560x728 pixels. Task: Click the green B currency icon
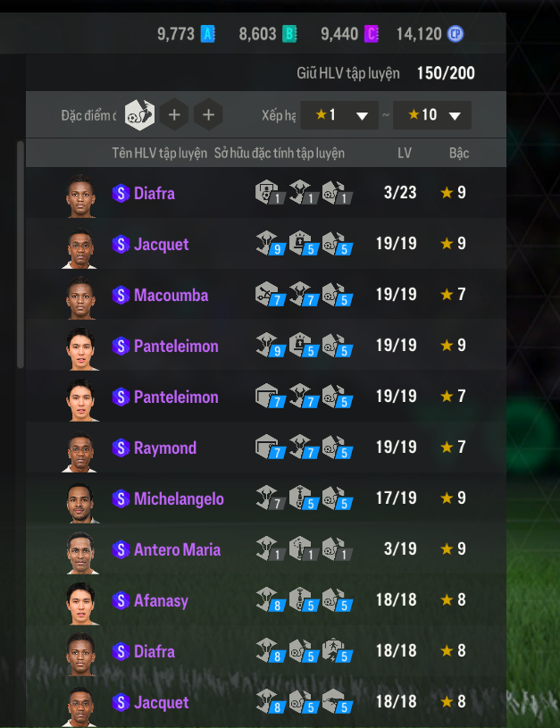pos(289,34)
